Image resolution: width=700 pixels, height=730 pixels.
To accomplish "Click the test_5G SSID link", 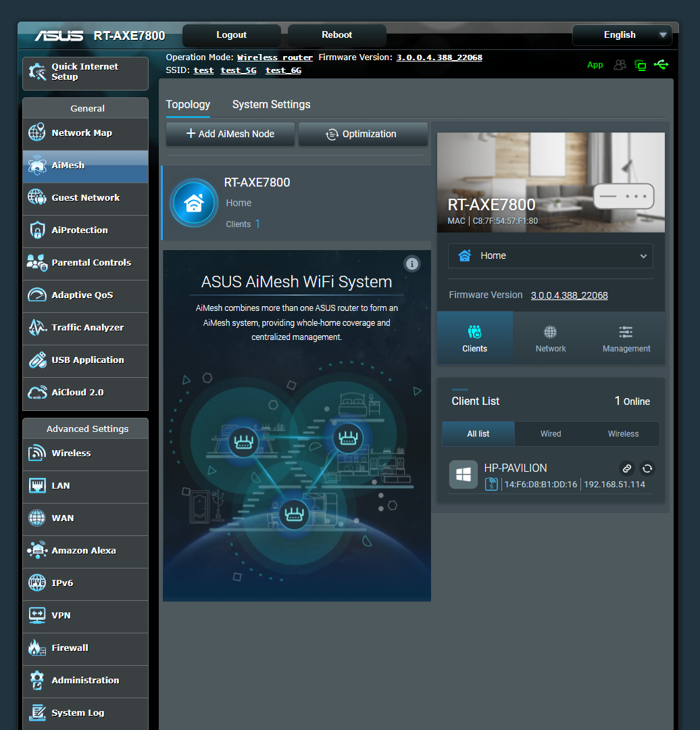I will (x=239, y=70).
